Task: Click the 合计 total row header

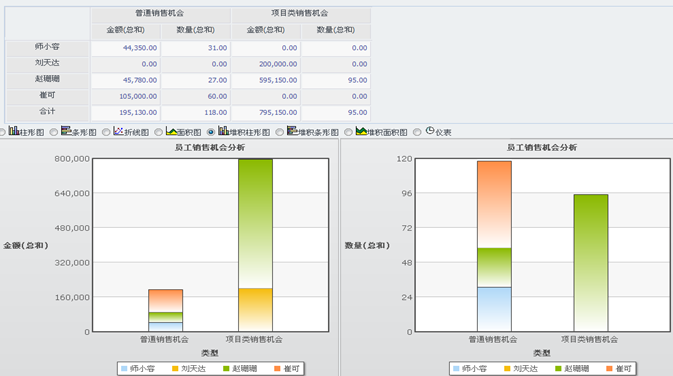Action: (x=47, y=112)
